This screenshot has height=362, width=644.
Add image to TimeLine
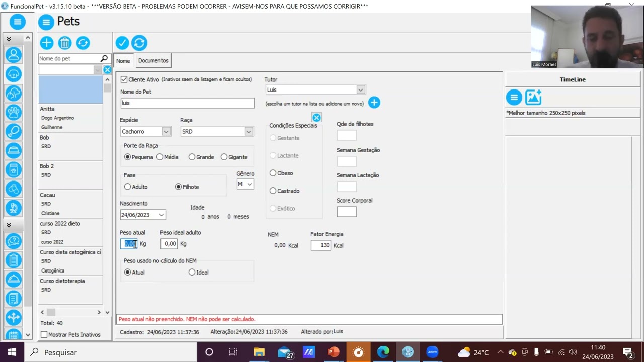click(x=533, y=97)
